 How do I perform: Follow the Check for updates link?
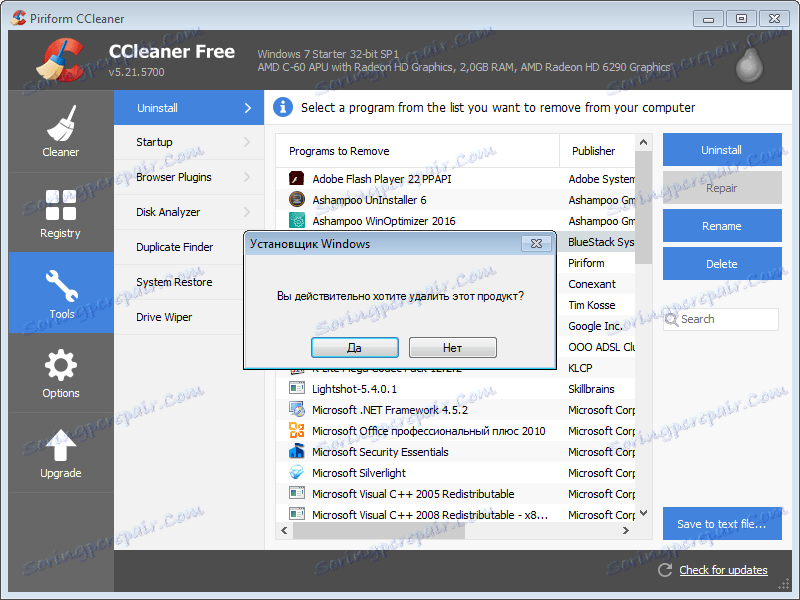tap(723, 570)
